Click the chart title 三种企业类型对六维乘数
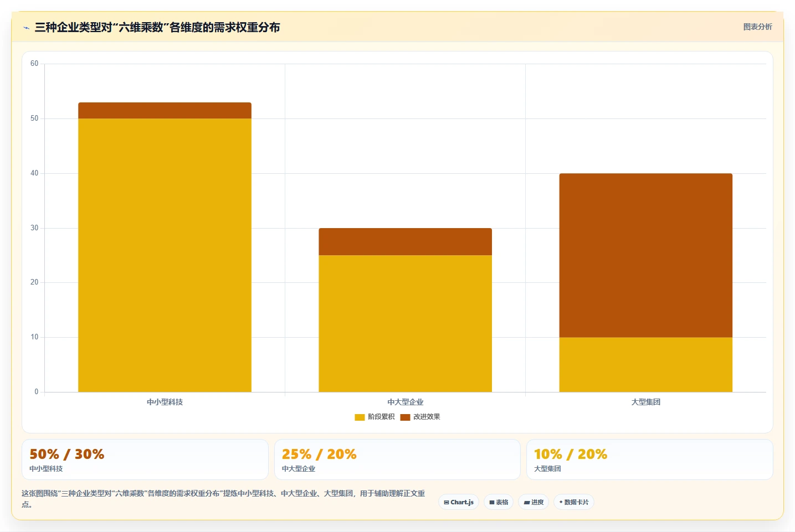 tap(157, 27)
